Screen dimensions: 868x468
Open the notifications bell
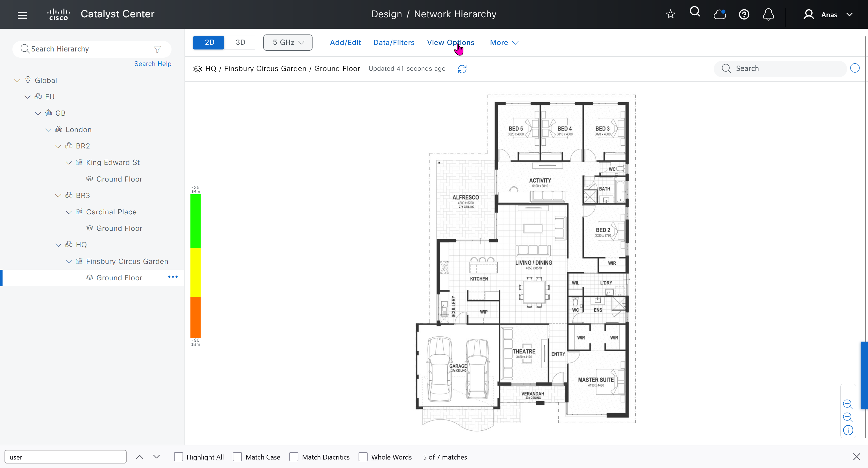point(768,14)
